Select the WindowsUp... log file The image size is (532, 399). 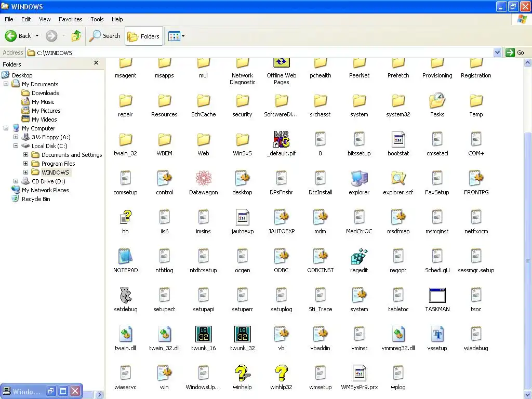(203, 377)
